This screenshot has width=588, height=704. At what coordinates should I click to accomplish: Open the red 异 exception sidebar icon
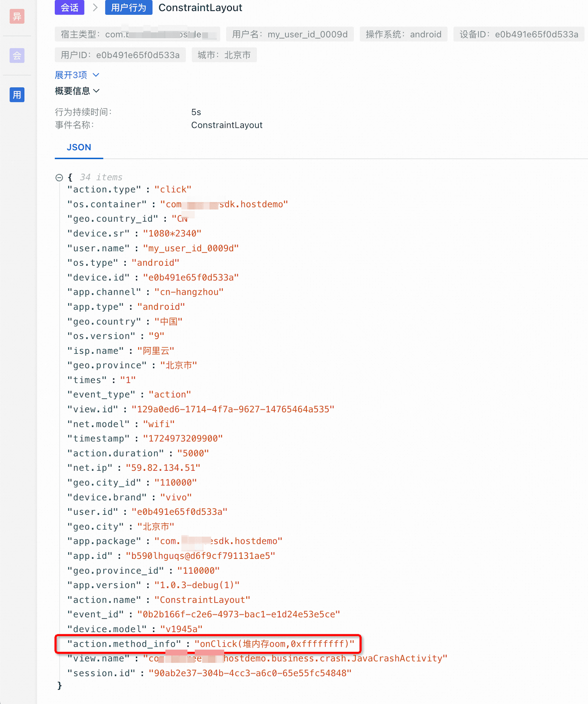click(x=17, y=17)
